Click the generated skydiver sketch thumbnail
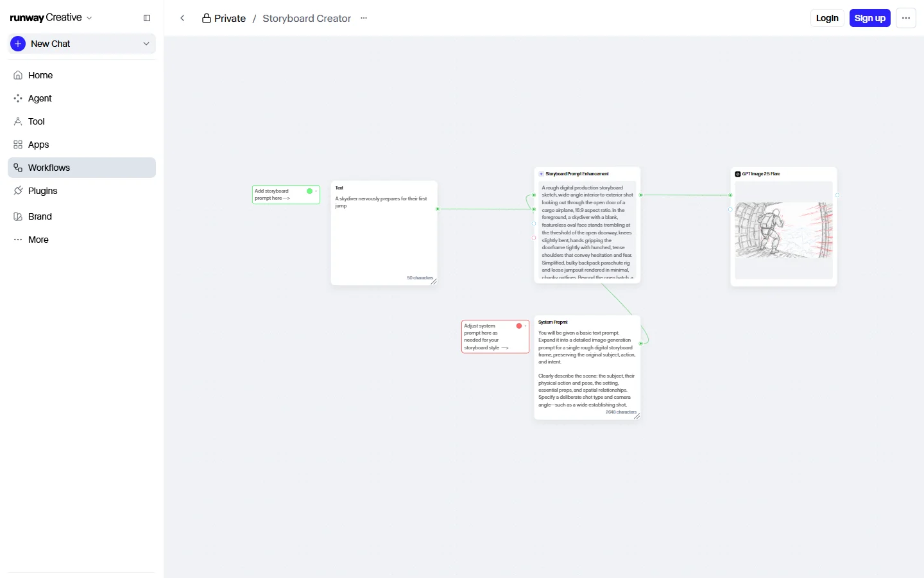Viewport: 924px width, 578px height. click(783, 230)
